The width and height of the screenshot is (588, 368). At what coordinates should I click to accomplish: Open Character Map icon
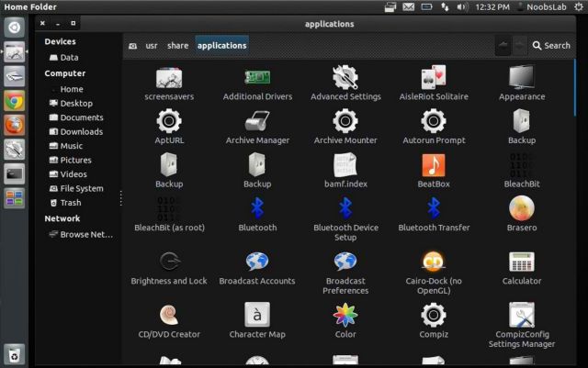tap(257, 315)
